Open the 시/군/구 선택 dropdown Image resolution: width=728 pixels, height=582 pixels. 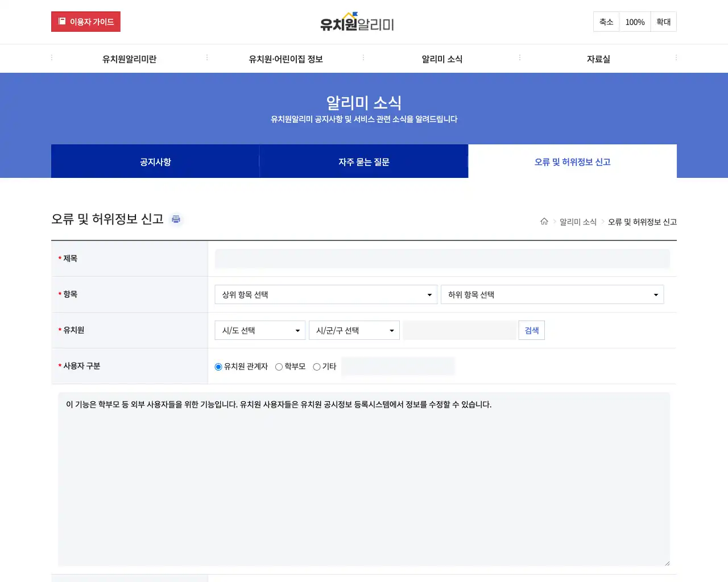354,330
